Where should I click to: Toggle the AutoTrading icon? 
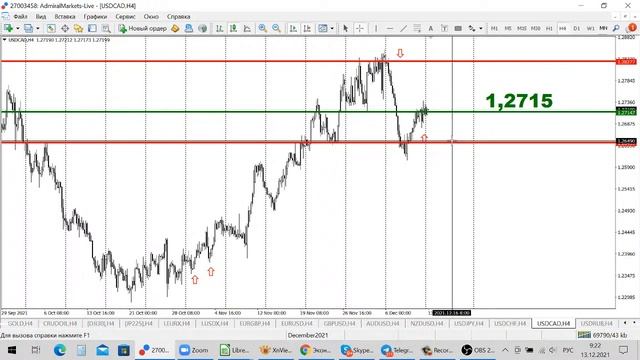[x=202, y=28]
